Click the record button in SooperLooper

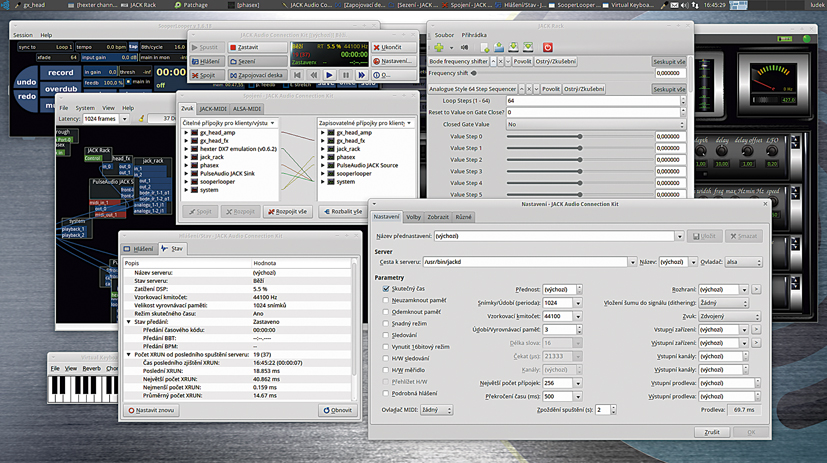tap(61, 73)
